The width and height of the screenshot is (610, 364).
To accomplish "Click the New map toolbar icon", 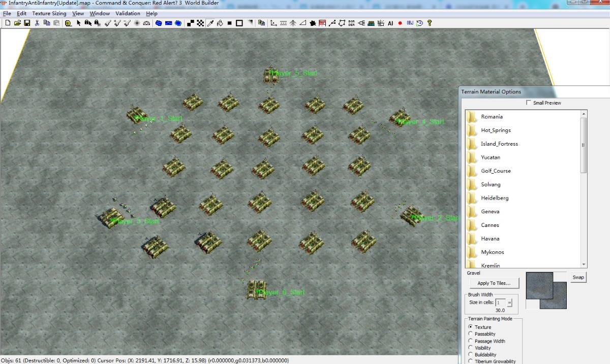I will click(x=8, y=23).
